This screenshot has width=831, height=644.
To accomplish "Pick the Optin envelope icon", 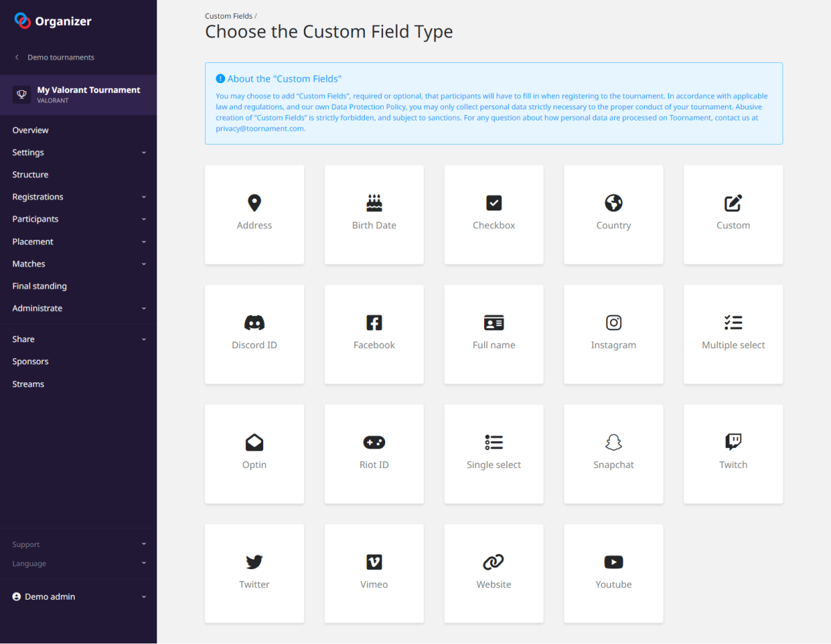I will [254, 442].
